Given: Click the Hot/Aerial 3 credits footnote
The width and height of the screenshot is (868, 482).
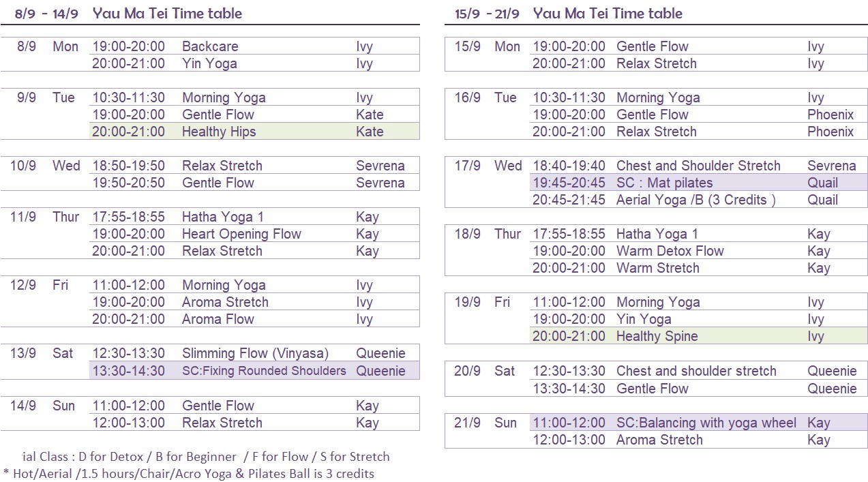Looking at the screenshot, I should pyautogui.click(x=189, y=473).
